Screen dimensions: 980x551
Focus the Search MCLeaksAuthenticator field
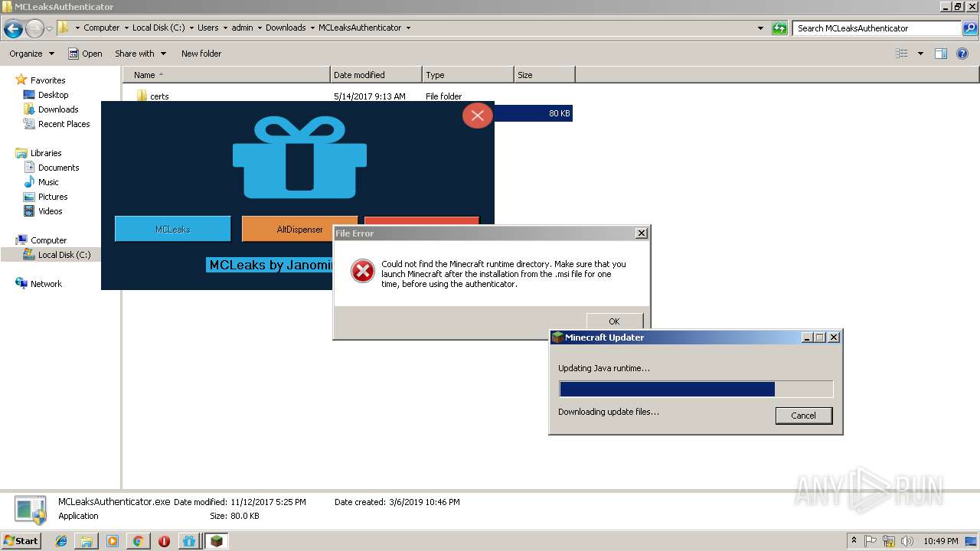pos(877,28)
